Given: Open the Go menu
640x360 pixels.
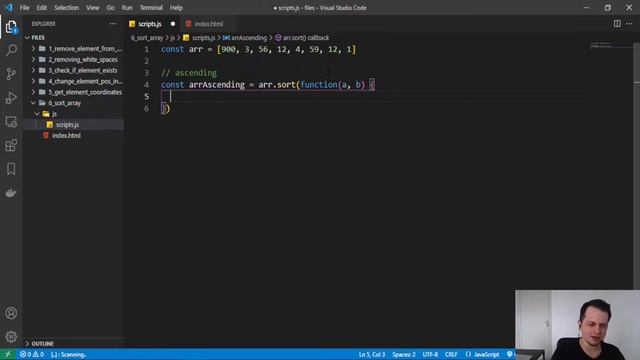Looking at the screenshot, I should point(111,8).
